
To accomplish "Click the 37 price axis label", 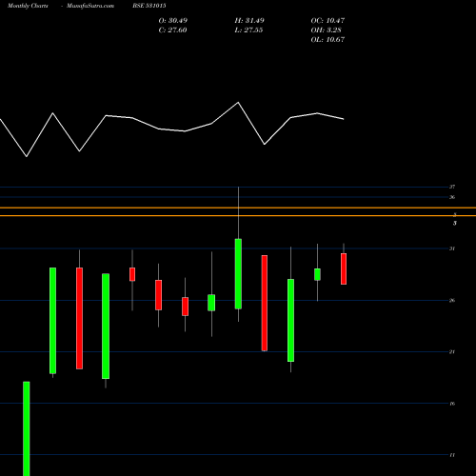I will click(x=452, y=187).
